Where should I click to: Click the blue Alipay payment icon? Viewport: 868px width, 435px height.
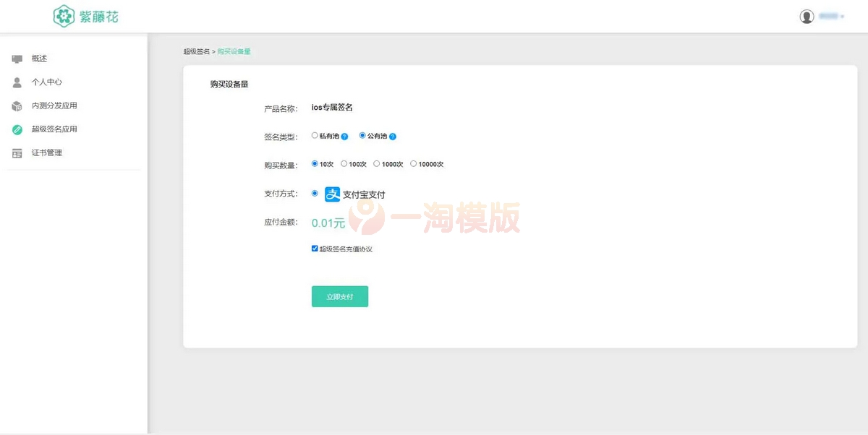[332, 194]
